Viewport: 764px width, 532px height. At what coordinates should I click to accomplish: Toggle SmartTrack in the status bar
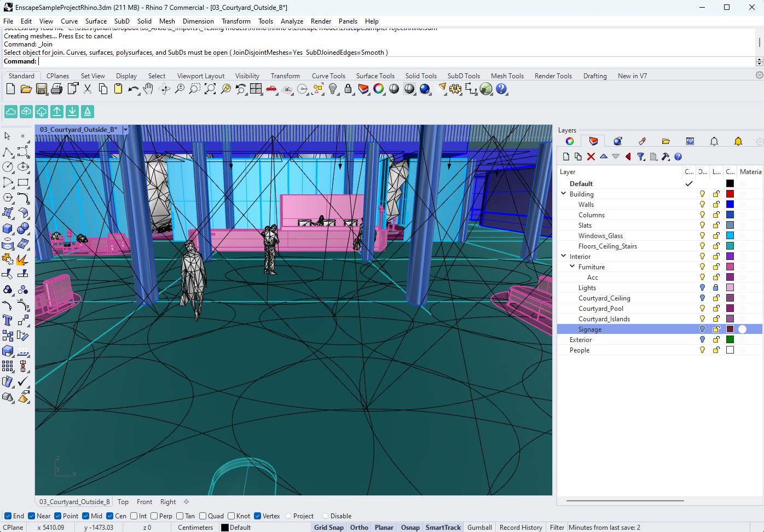(443, 527)
